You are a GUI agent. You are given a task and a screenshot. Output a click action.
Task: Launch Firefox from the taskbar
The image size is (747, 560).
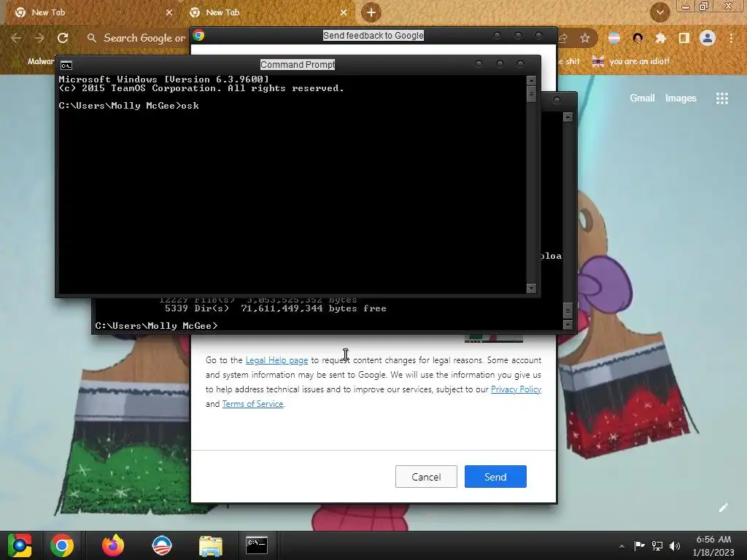click(x=113, y=545)
